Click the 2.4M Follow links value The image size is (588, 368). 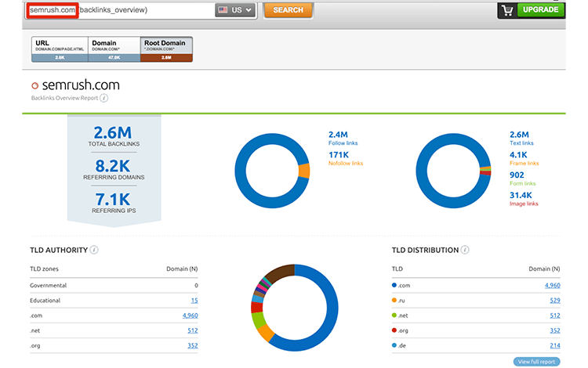(x=338, y=135)
